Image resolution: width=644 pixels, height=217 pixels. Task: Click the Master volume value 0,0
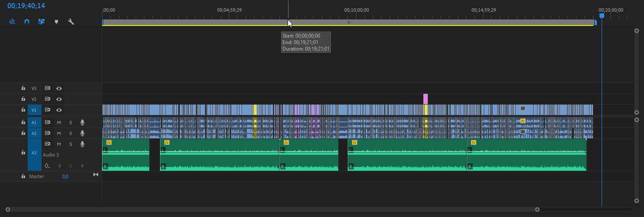pos(65,176)
